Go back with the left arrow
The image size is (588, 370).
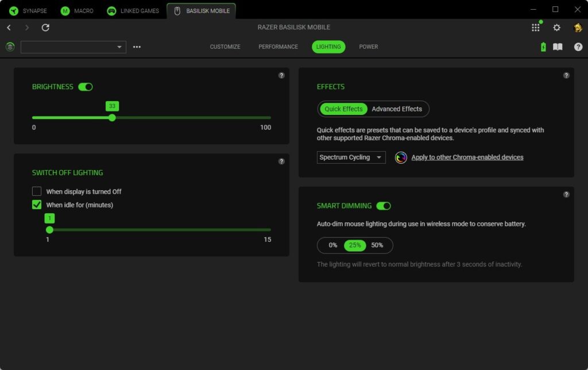coord(9,28)
